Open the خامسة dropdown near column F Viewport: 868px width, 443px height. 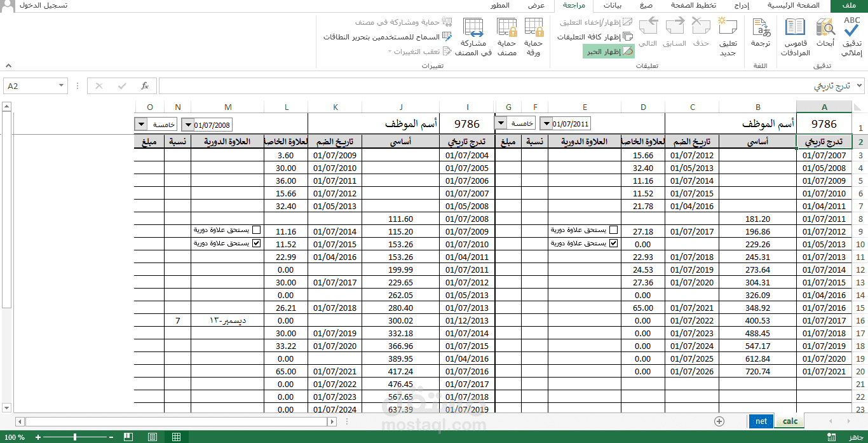(501, 123)
